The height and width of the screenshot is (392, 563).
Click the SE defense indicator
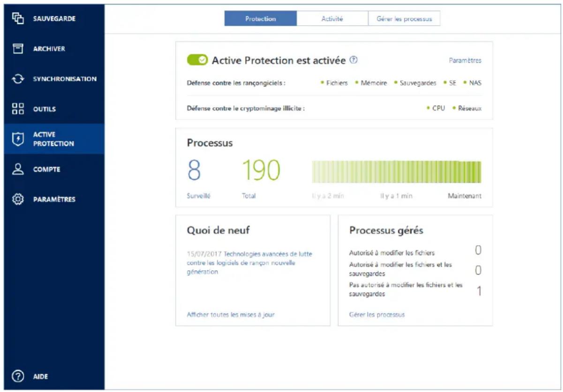click(450, 83)
